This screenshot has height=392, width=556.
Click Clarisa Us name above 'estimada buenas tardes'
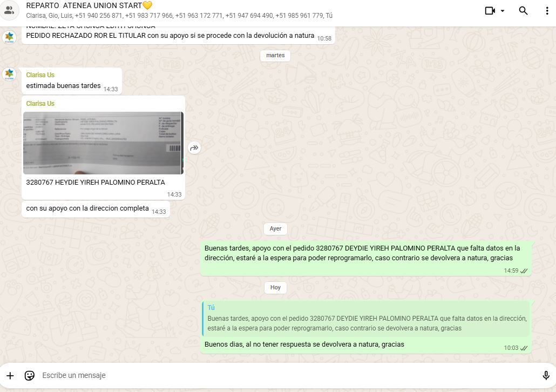(40, 75)
